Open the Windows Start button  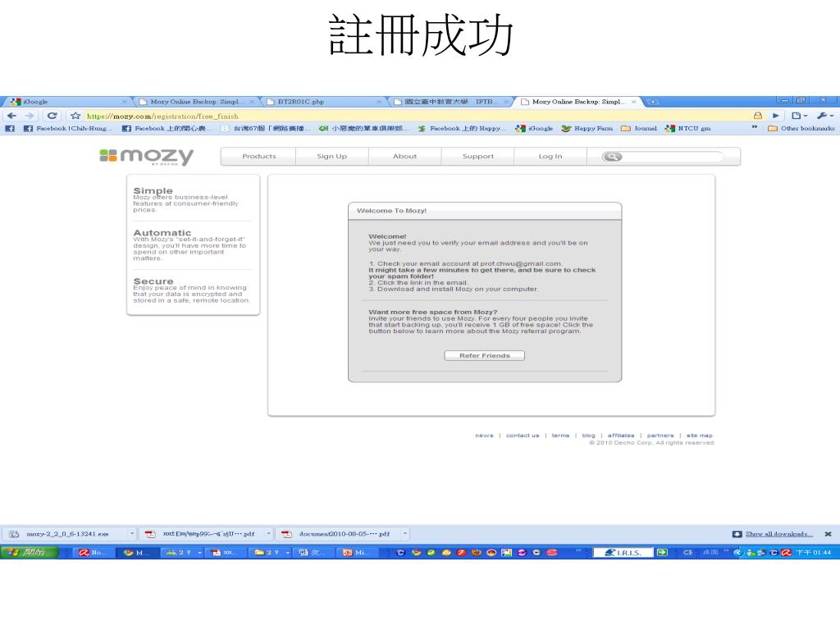click(30, 552)
